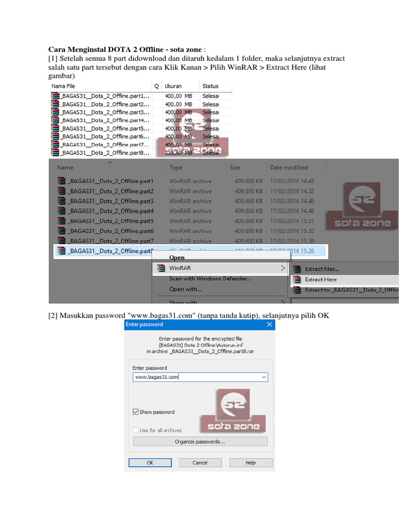Click the WinRAR icon of part5 in download list
The height and width of the screenshot is (532, 399).
click(x=55, y=129)
